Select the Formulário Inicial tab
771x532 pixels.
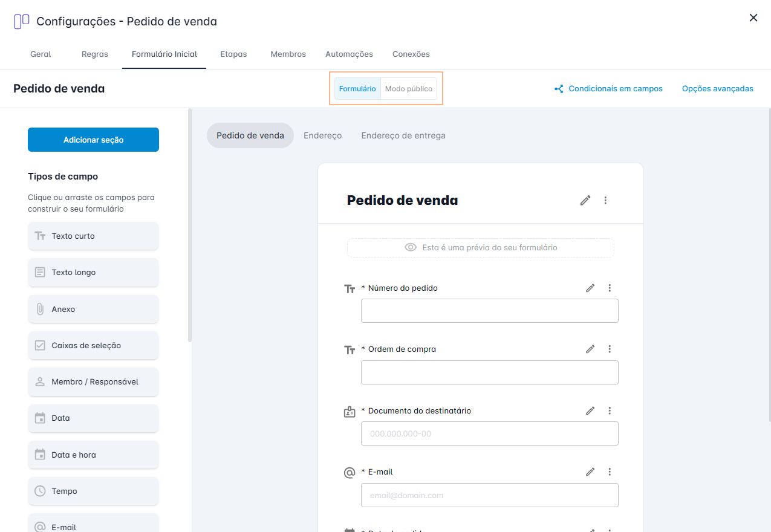(164, 54)
